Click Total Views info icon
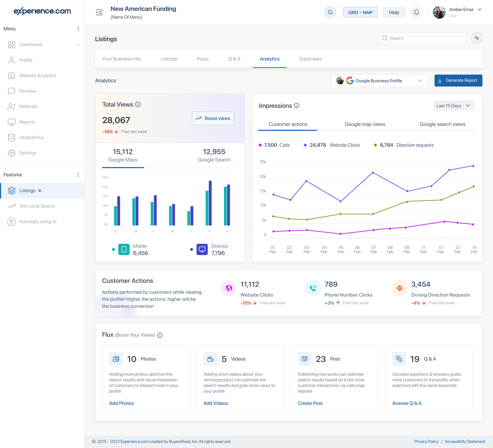 coord(138,104)
